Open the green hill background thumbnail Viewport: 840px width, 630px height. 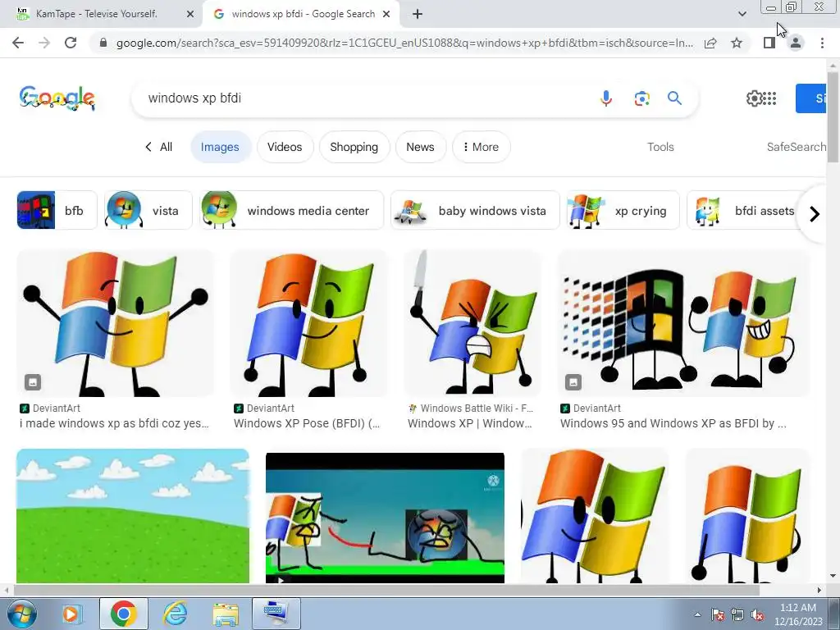(133, 516)
